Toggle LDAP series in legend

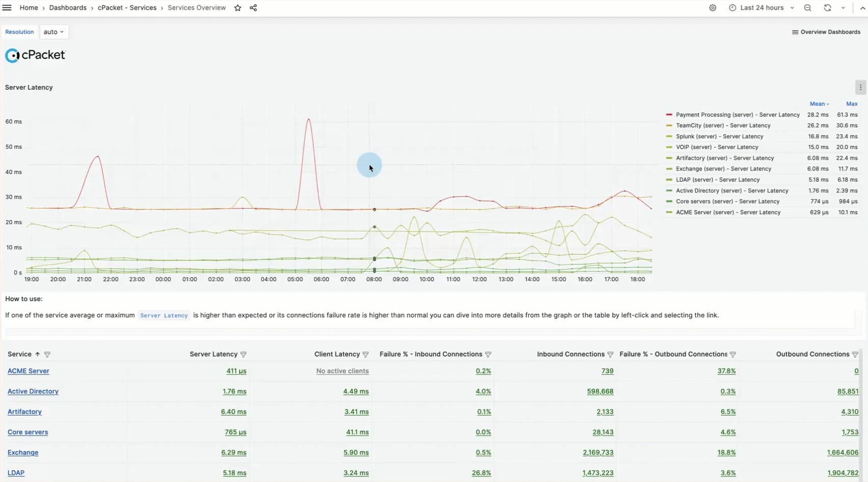718,180
